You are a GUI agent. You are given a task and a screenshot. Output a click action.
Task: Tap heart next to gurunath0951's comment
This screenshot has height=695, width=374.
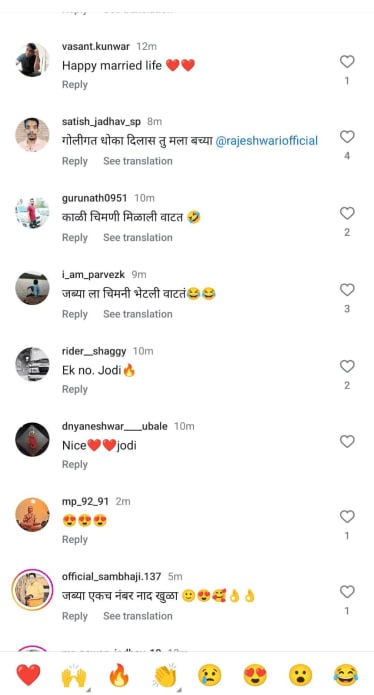point(347,213)
